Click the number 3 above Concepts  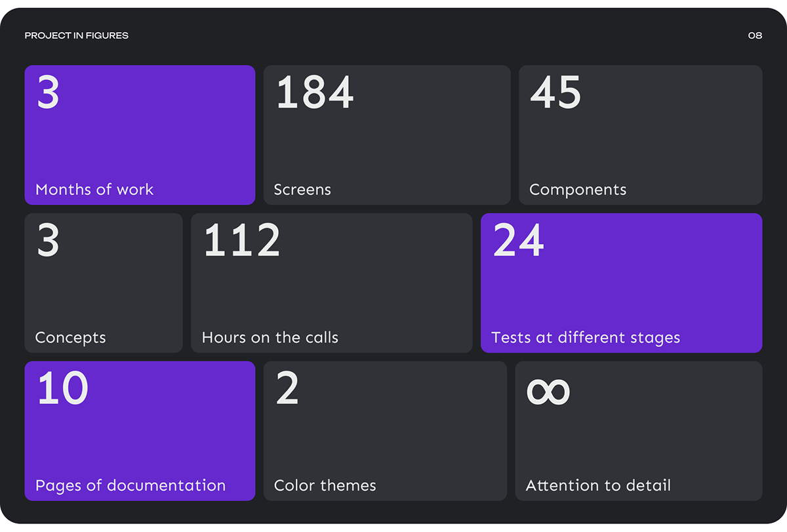tap(48, 240)
